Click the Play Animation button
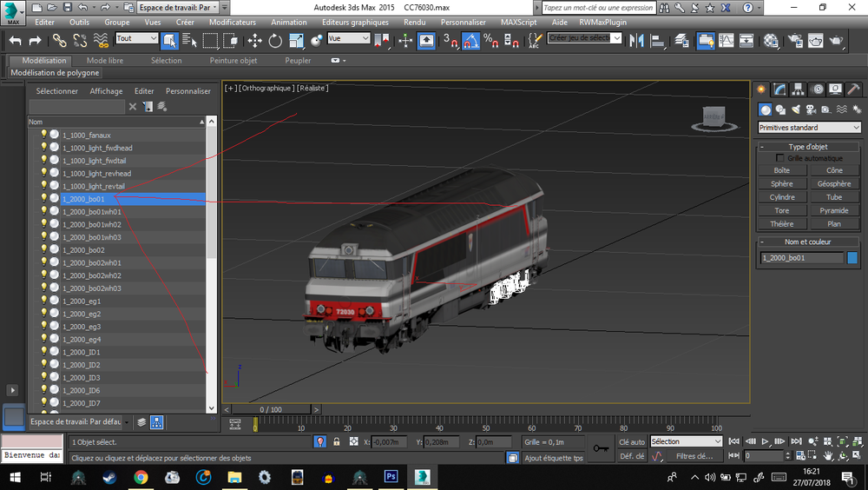This screenshot has width=868, height=490. (x=765, y=441)
